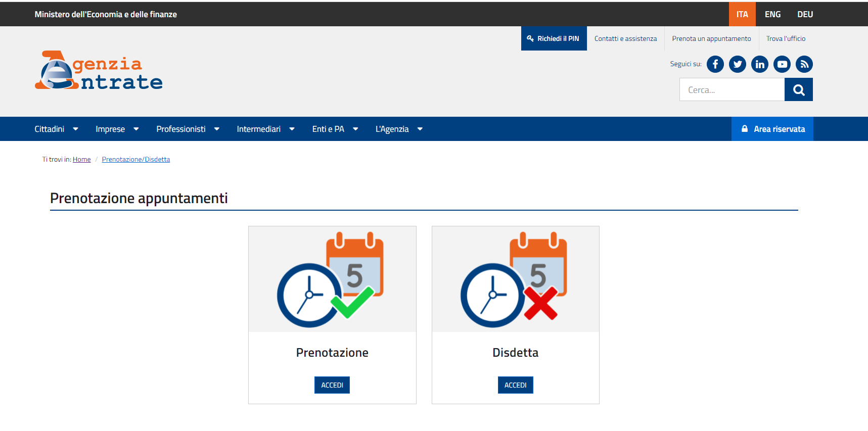Click ACCEDI under Prenotazione
This screenshot has height=431, width=868.
(x=332, y=385)
